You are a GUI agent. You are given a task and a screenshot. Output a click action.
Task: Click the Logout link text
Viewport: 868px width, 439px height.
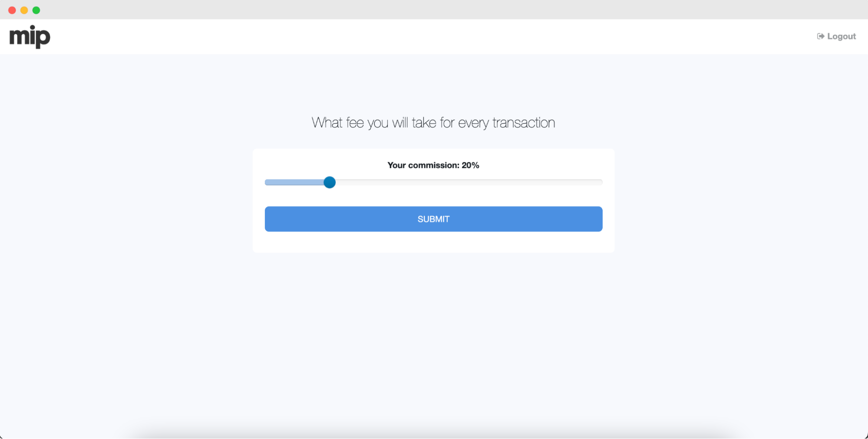point(841,36)
